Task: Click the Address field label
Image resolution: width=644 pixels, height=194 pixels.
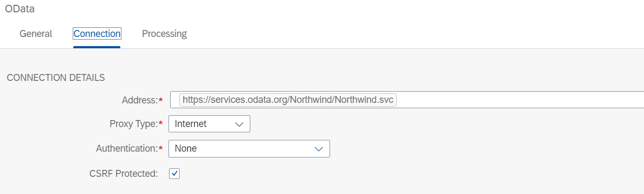Action: (x=140, y=100)
